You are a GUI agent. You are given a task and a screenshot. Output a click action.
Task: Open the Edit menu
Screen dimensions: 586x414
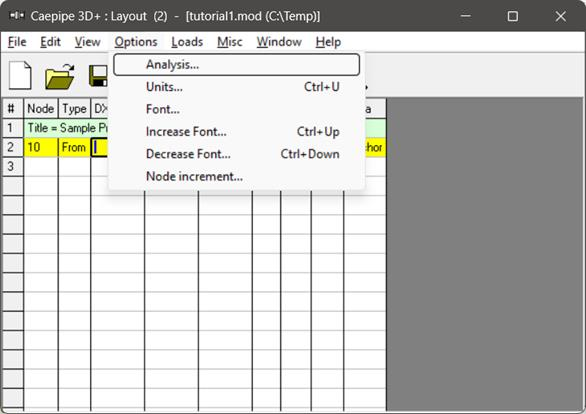pos(50,42)
